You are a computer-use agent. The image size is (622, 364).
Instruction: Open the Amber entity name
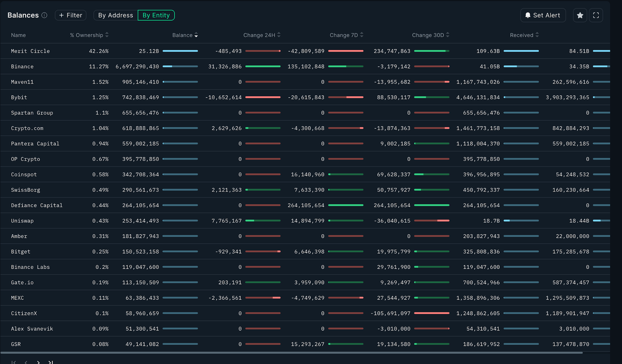(19, 236)
